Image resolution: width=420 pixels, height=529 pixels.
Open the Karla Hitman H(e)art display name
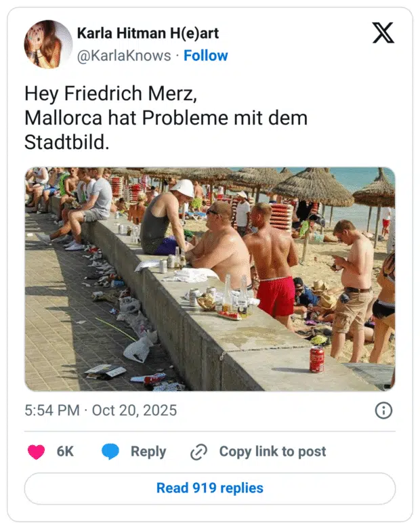(x=148, y=33)
